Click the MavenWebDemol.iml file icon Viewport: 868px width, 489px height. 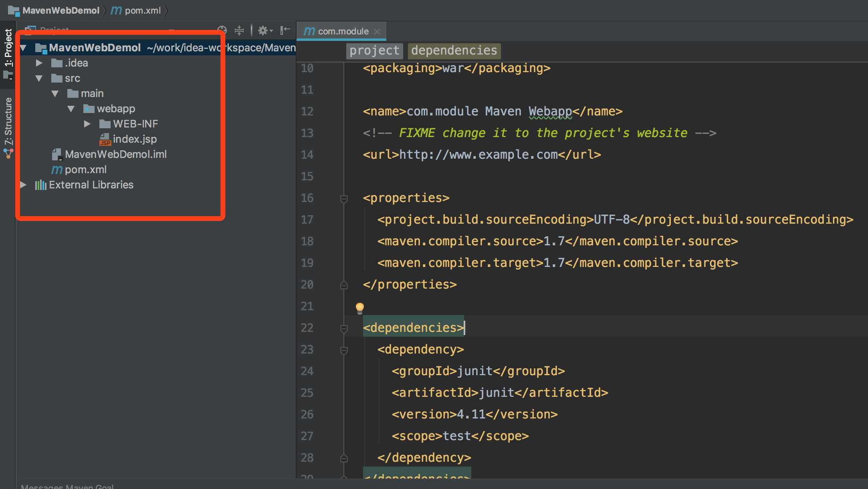click(x=57, y=154)
